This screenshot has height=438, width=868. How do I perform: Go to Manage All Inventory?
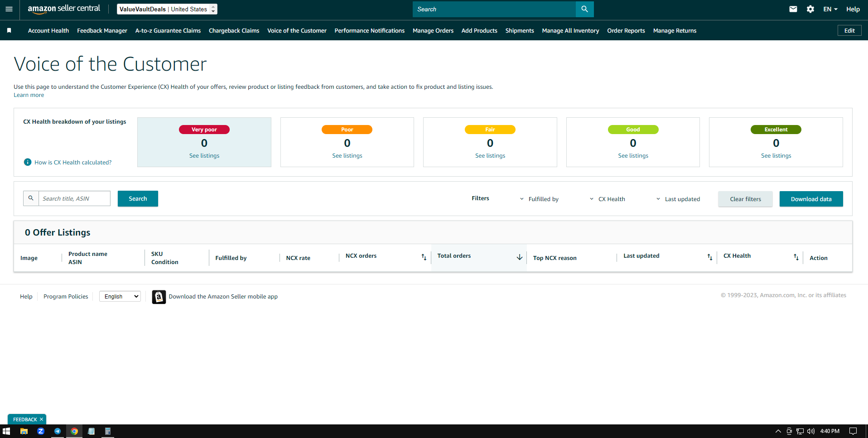(x=570, y=30)
